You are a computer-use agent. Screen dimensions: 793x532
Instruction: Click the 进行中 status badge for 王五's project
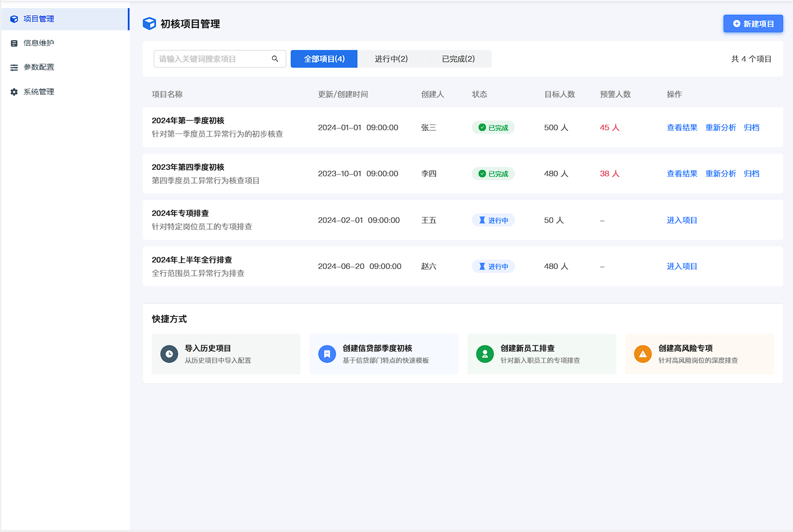pos(493,220)
